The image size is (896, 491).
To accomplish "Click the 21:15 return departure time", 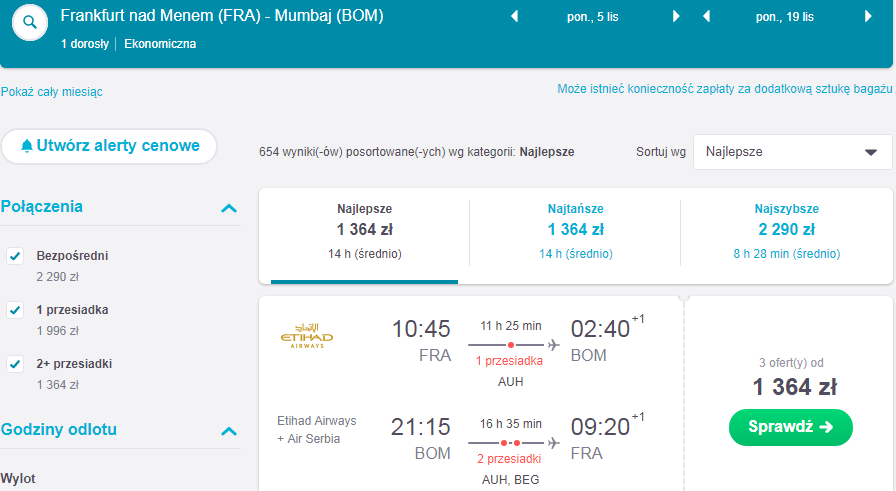I will click(x=421, y=428).
